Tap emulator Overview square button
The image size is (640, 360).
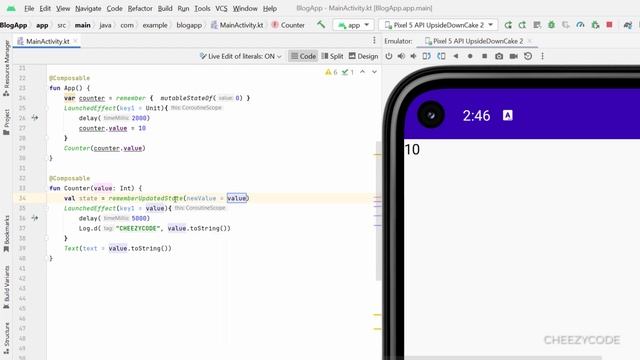click(x=484, y=56)
